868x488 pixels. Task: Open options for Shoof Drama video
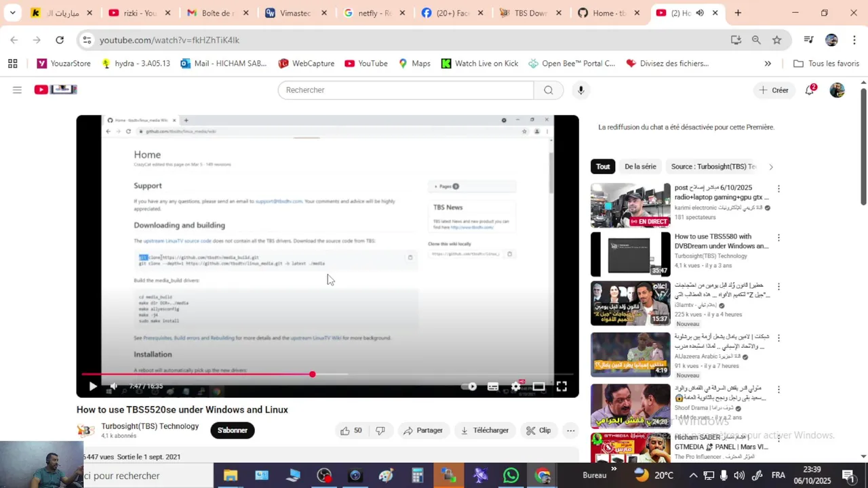pyautogui.click(x=778, y=390)
